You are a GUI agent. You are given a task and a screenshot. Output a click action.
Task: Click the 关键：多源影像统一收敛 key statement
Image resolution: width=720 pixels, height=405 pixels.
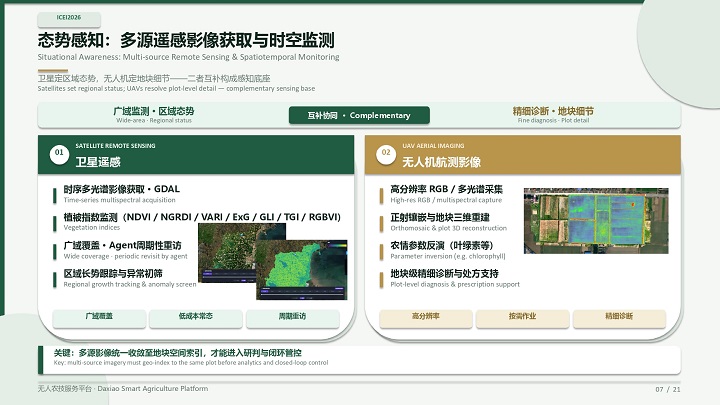[178, 353]
